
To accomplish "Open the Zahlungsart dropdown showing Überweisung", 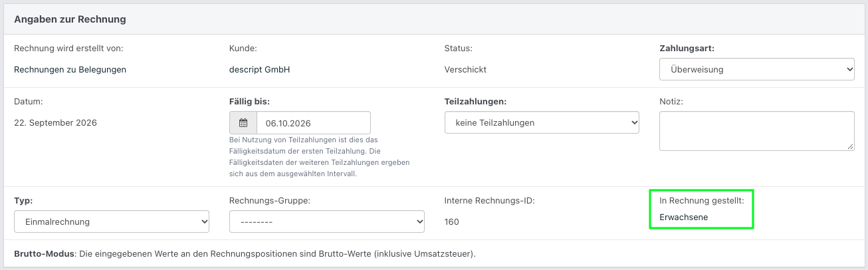I will click(x=757, y=69).
